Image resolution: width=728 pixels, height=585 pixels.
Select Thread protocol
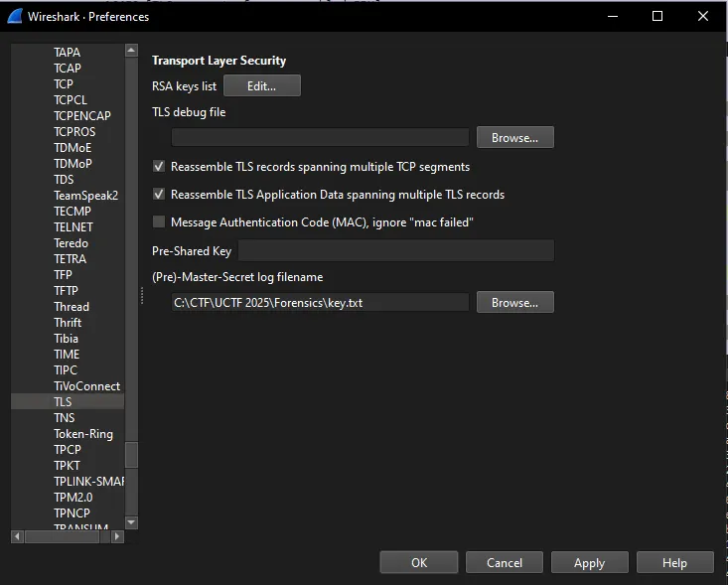tap(72, 307)
